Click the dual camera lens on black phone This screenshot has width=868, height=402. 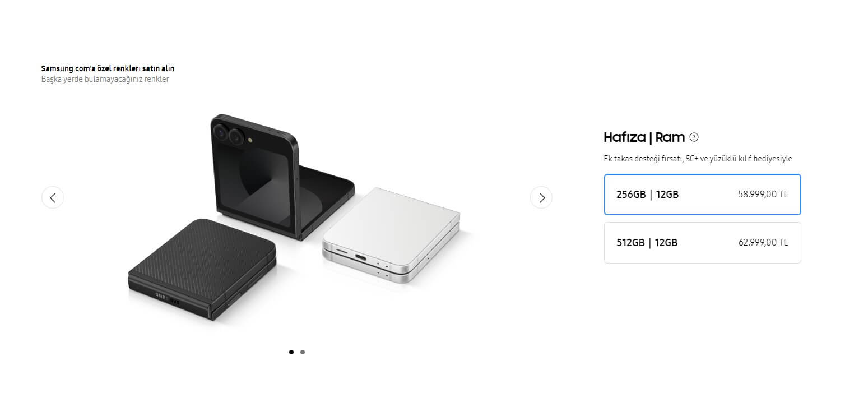(228, 135)
